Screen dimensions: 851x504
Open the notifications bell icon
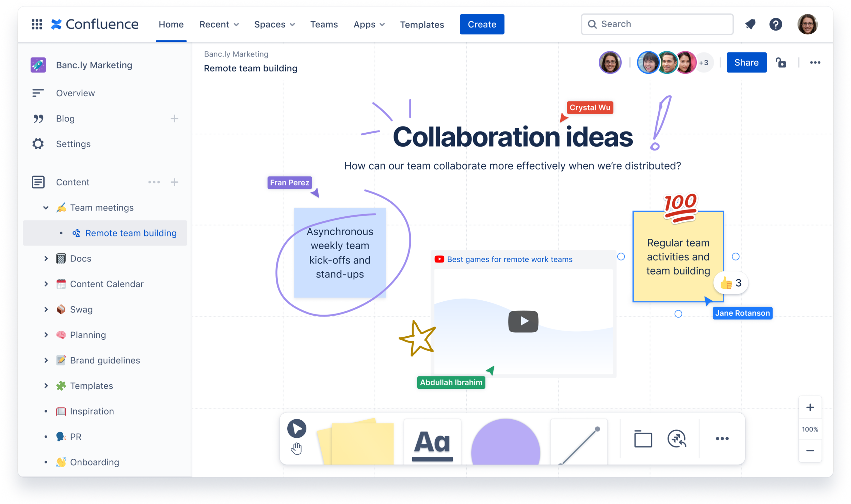(751, 24)
